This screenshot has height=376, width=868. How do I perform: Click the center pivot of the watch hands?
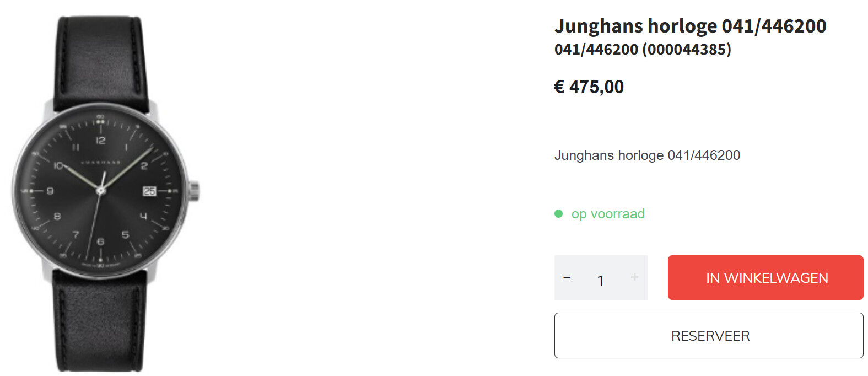tap(100, 191)
